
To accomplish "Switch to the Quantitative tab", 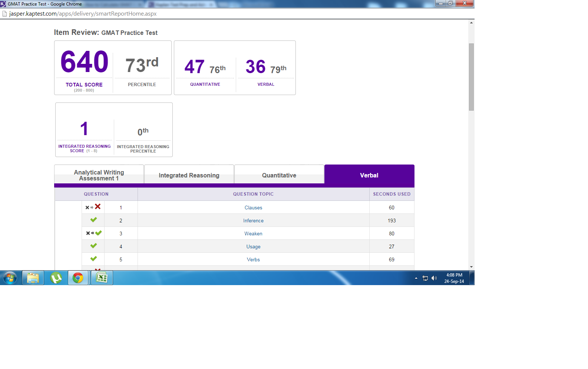I will point(279,175).
